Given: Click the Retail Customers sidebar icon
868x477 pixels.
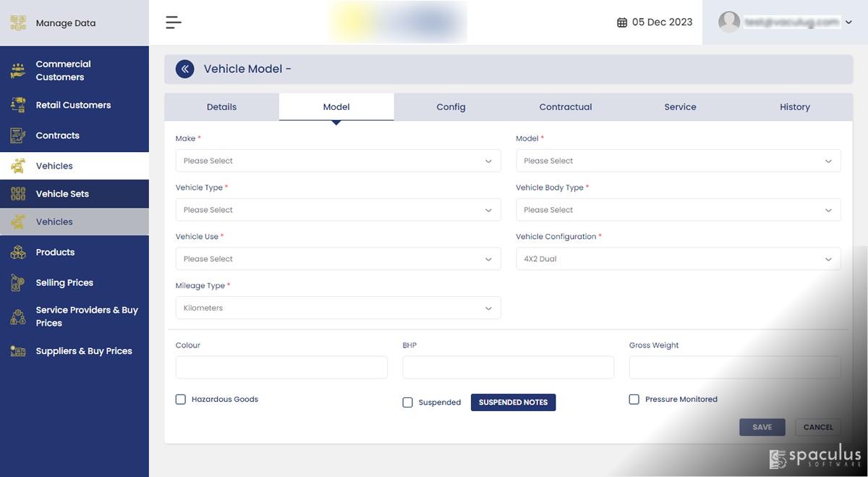Looking at the screenshot, I should point(18,105).
